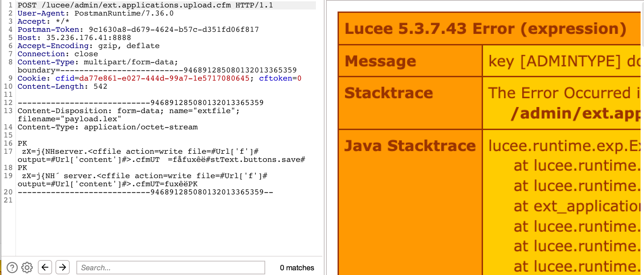Screen dimensions: 644x275
Task: Click the POST request line text
Action: 145,5
